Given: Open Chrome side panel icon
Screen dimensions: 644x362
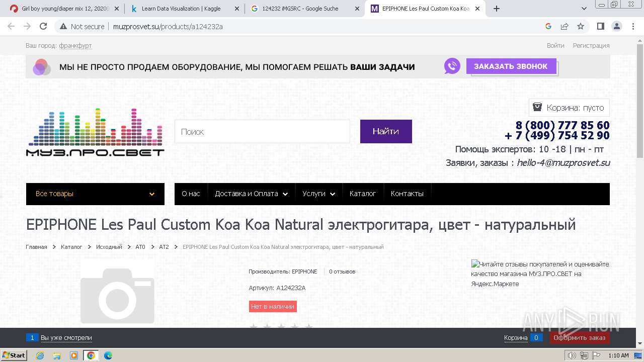Looking at the screenshot, I should click(x=600, y=26).
